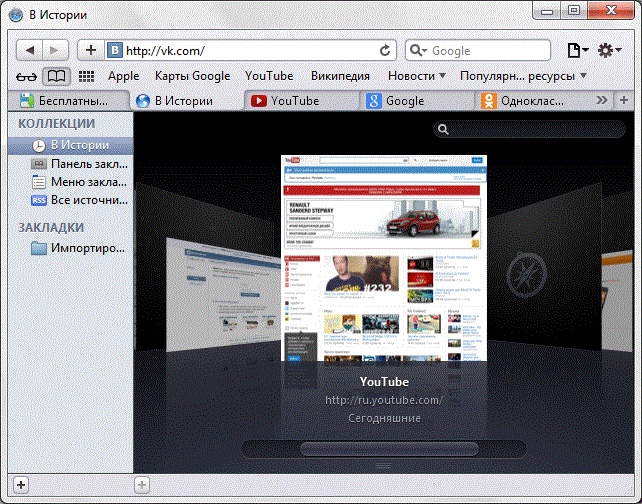Screen dimensions: 642x504
Task: Select the VK page preview on the left
Action: 223,294
